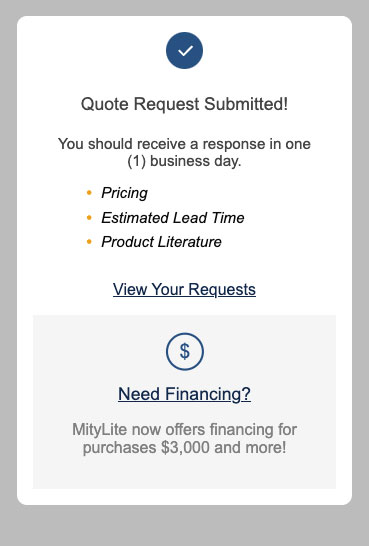Open the Need Financing? link

click(184, 394)
